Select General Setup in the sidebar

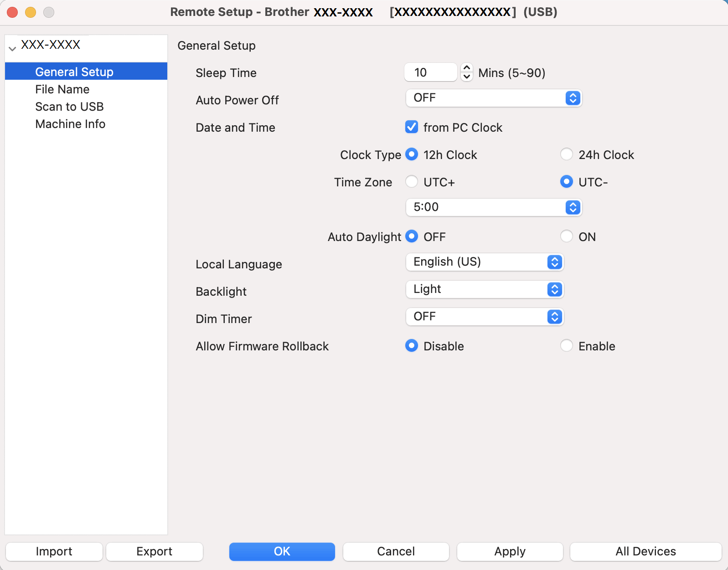point(86,72)
